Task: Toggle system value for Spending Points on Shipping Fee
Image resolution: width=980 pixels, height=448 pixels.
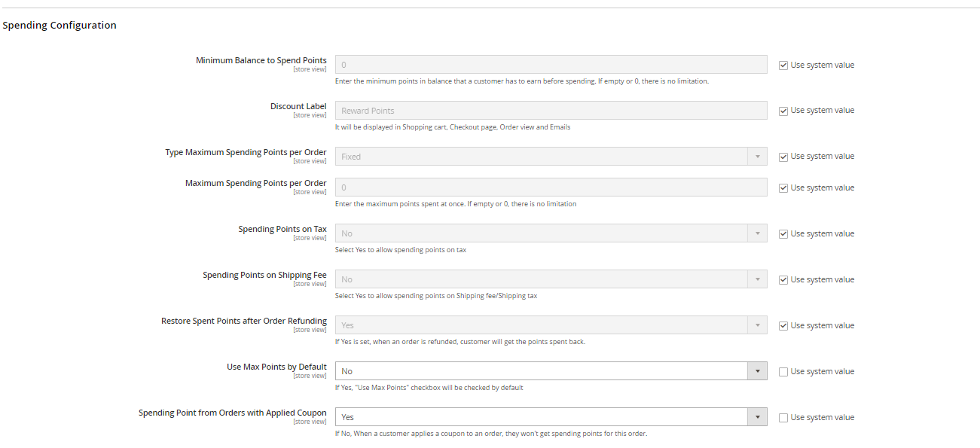Action: click(783, 280)
